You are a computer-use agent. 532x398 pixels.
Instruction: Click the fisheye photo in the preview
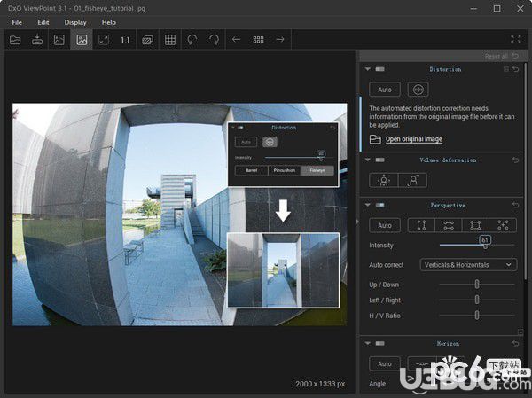click(180, 215)
